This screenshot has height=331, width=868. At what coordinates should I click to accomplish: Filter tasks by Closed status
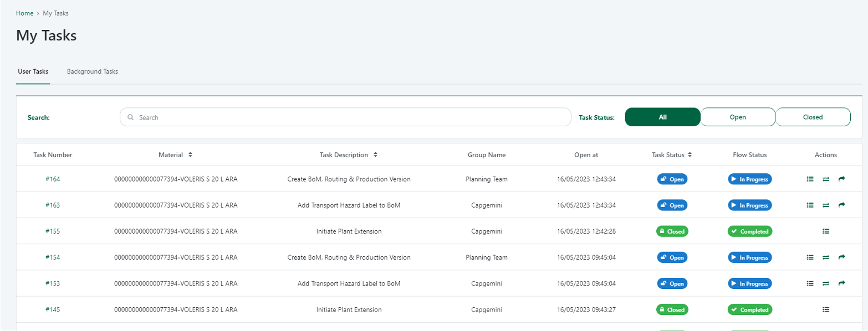pos(813,117)
